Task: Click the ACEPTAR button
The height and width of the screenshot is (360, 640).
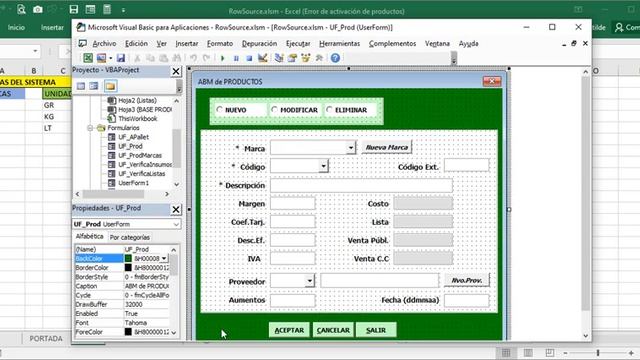Action: (x=289, y=330)
